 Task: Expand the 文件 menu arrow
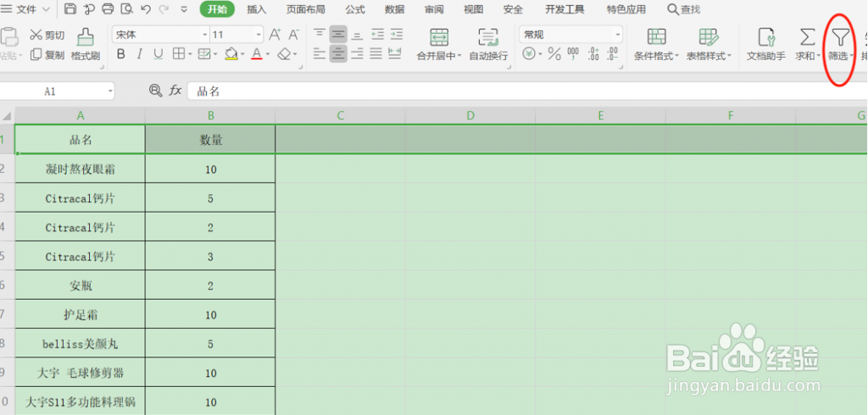46,9
